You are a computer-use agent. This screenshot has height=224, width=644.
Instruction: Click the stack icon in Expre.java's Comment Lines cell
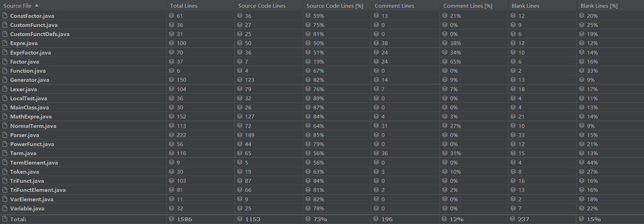(x=376, y=43)
